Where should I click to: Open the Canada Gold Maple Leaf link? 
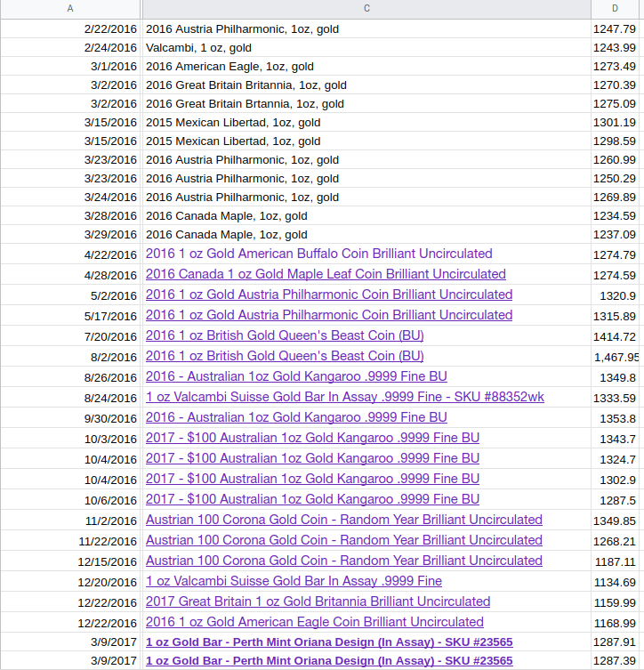[326, 275]
